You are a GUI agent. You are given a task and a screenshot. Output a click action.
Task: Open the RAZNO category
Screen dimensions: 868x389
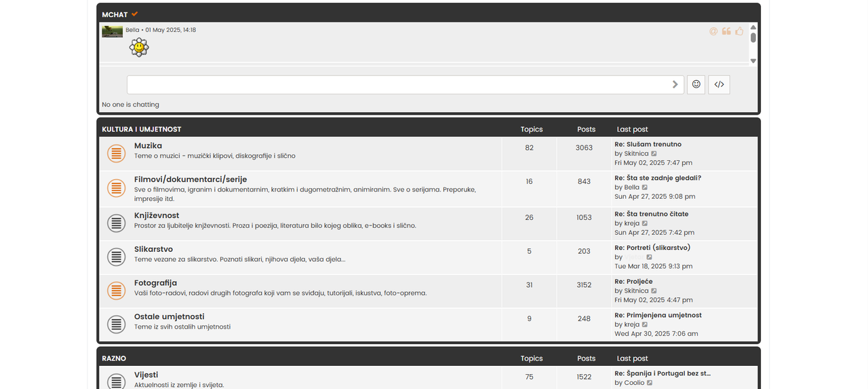(114, 358)
